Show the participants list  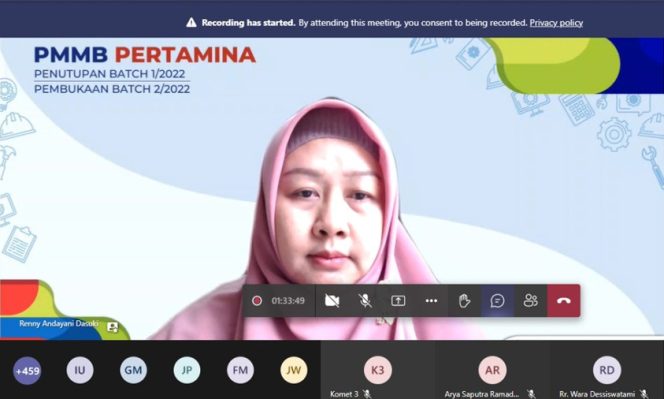pos(530,301)
